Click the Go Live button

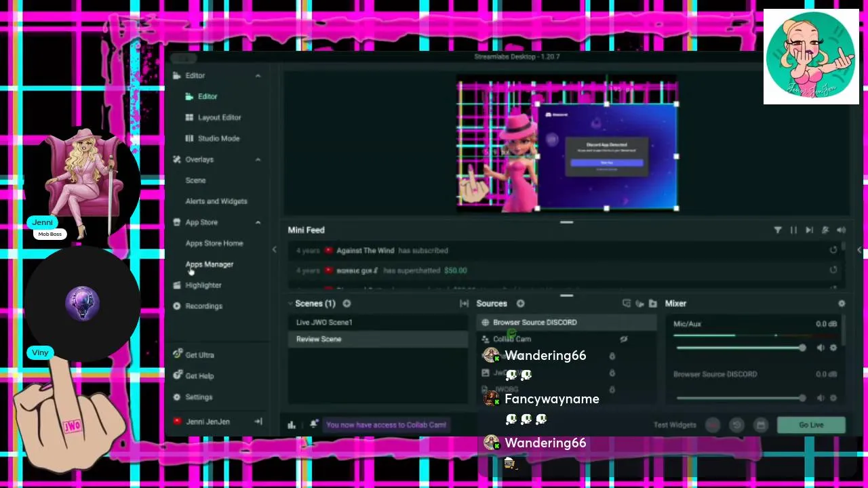coord(811,425)
